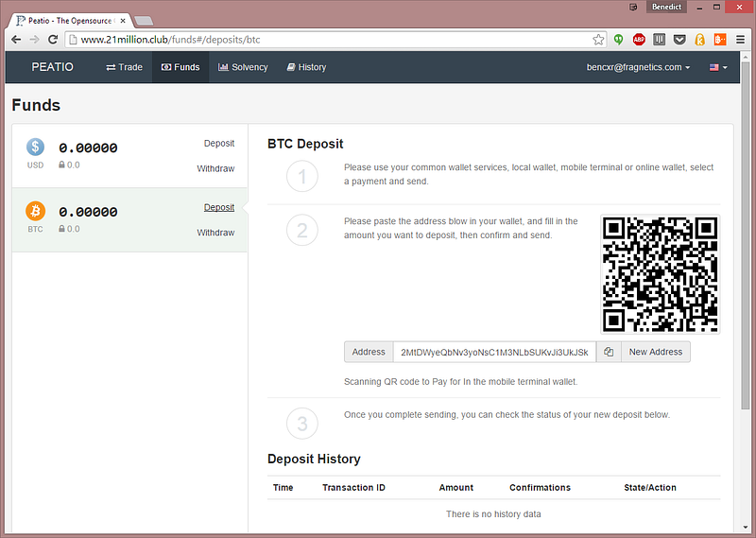
Task: Click the BTC deposit QR code
Action: (x=660, y=274)
